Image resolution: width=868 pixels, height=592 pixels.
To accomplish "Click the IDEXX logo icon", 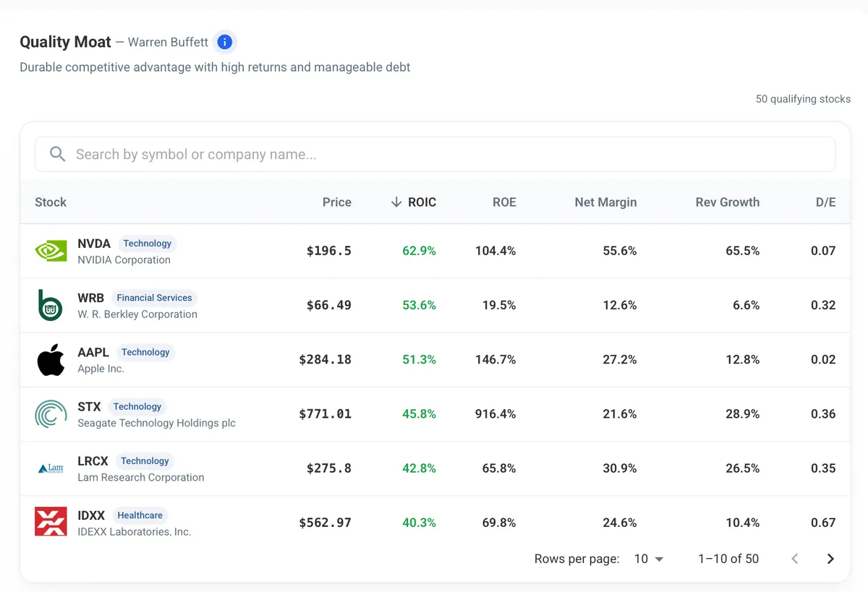I will pos(51,521).
